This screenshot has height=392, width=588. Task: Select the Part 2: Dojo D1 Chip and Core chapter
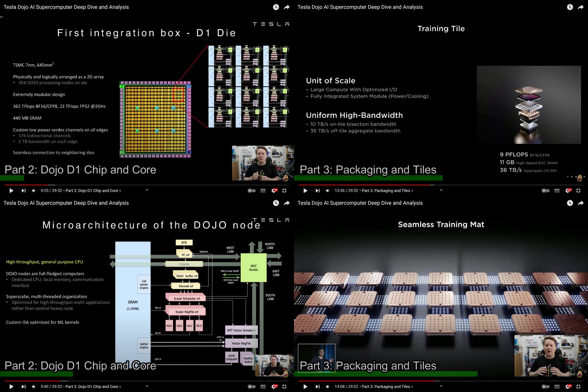(92, 191)
